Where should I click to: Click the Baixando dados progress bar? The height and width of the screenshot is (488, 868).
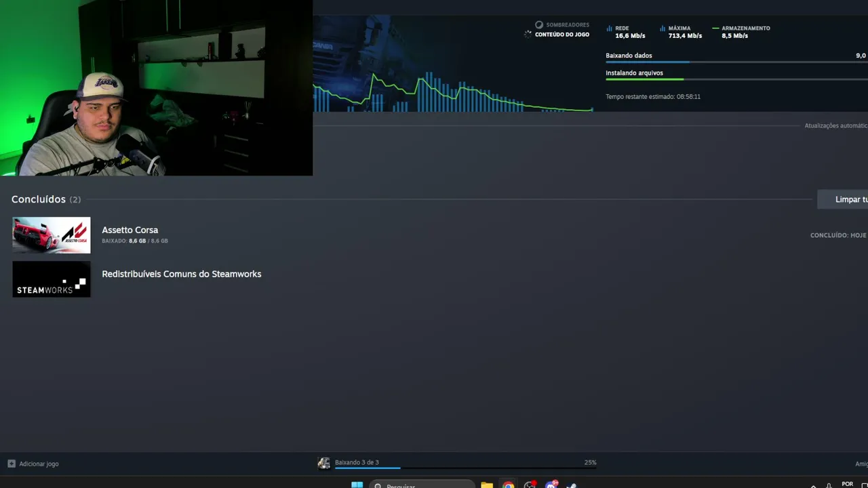[736, 62]
